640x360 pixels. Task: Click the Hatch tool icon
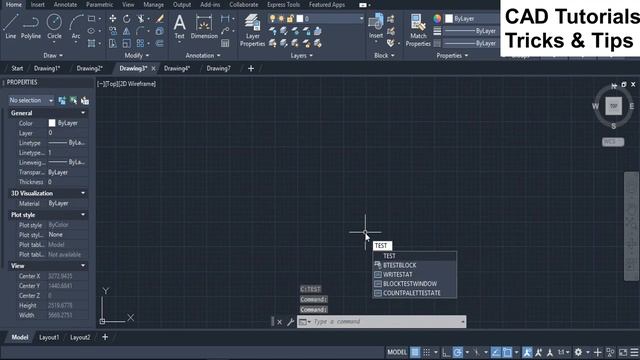tap(91, 43)
